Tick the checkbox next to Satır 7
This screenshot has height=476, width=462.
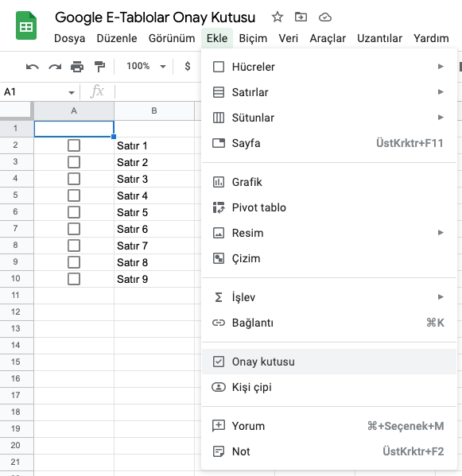74,246
